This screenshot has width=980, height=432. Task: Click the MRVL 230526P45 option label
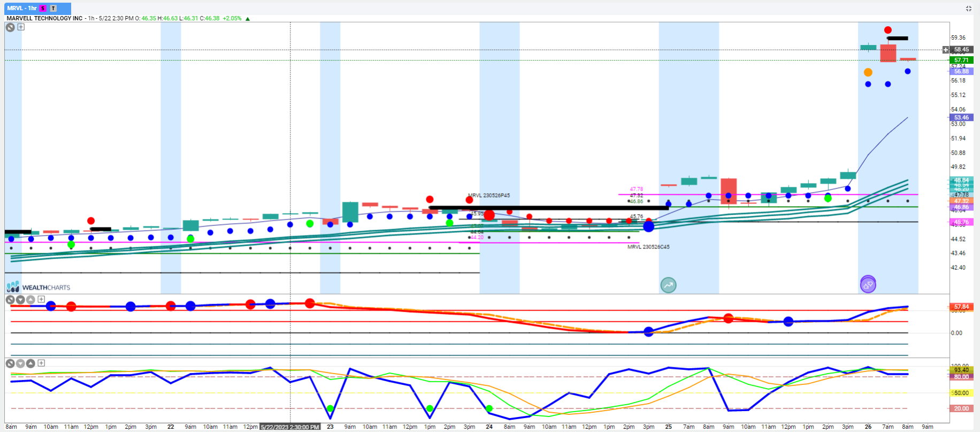click(489, 195)
